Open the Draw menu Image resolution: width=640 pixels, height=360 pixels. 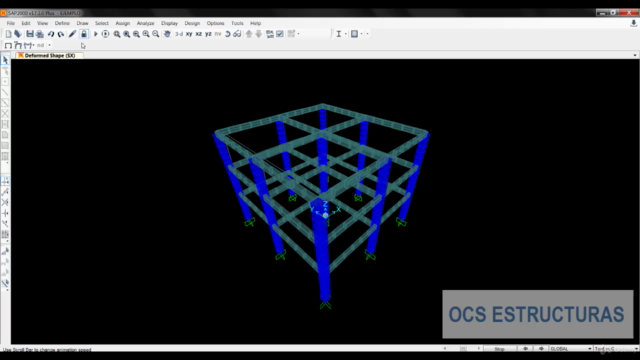coord(82,23)
